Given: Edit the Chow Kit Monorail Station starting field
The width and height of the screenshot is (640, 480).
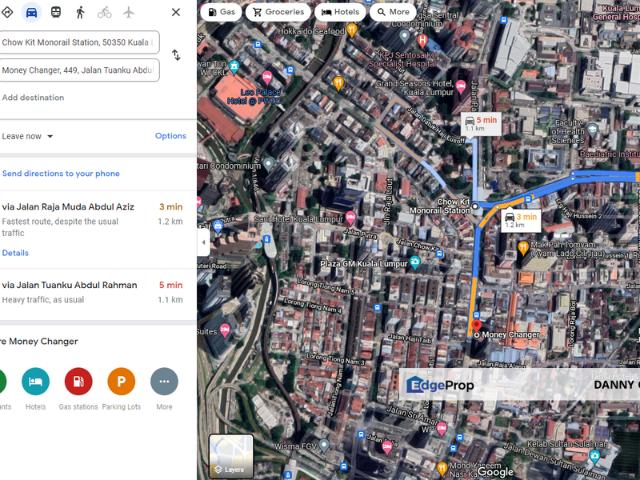Looking at the screenshot, I should pyautogui.click(x=79, y=42).
